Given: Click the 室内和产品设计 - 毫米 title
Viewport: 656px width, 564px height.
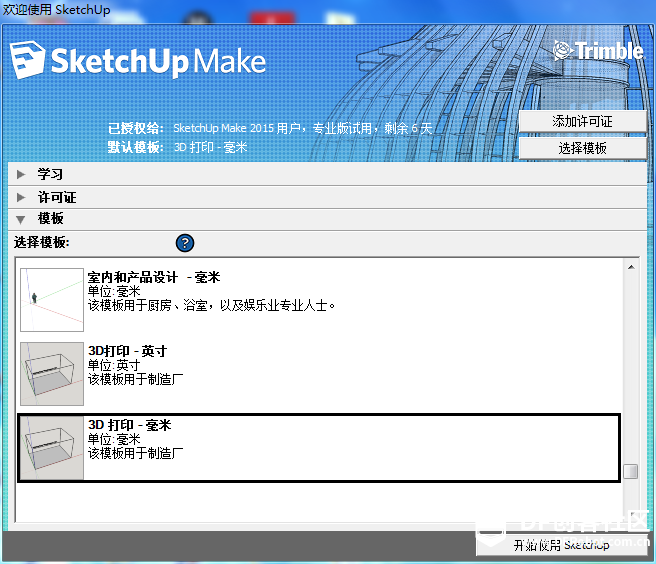Looking at the screenshot, I should pos(154,277).
